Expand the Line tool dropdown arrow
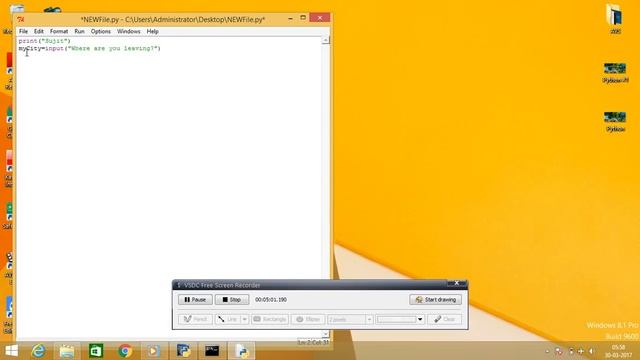Screen dimensions: 640x360 [x=244, y=319]
